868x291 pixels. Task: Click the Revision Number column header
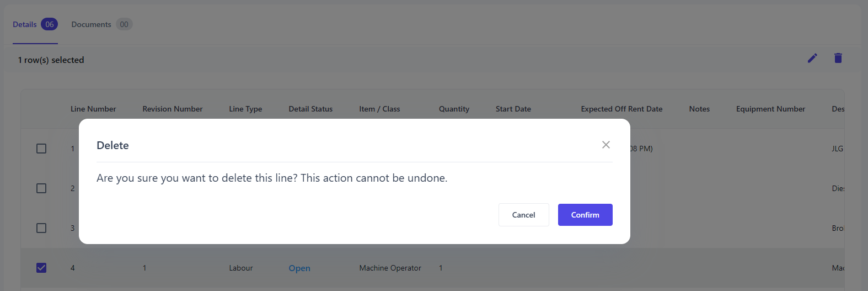[x=172, y=109]
